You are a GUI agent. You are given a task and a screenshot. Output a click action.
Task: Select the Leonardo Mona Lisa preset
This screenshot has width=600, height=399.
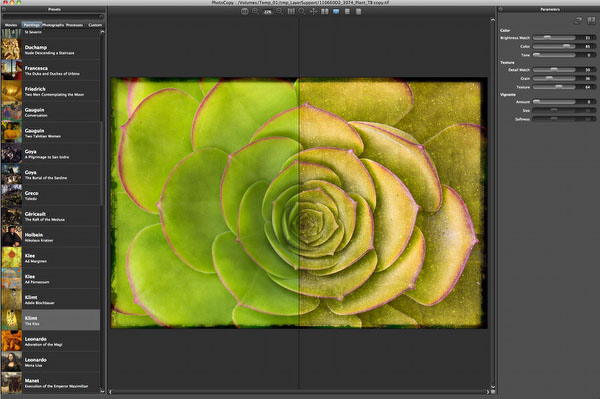(50, 362)
